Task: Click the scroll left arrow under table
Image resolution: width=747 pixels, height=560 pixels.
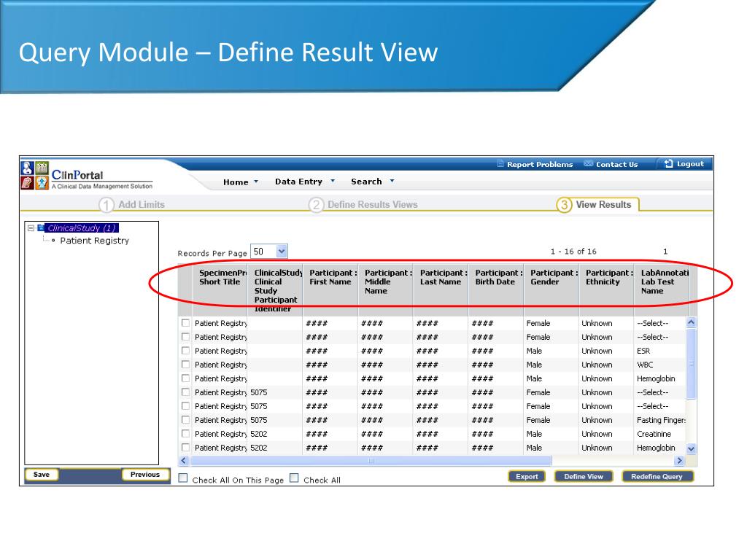Action: [185, 461]
